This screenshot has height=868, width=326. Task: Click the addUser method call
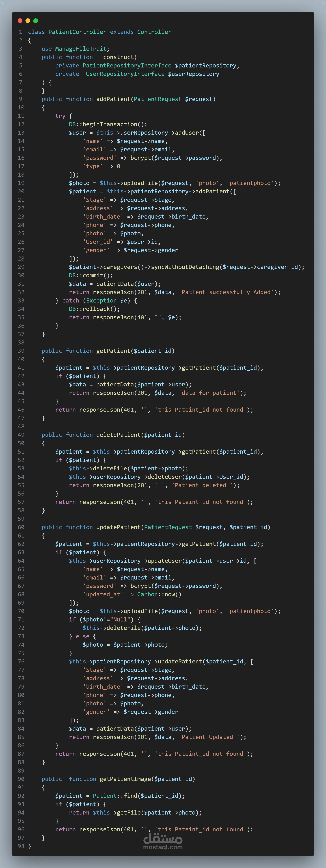(x=187, y=133)
